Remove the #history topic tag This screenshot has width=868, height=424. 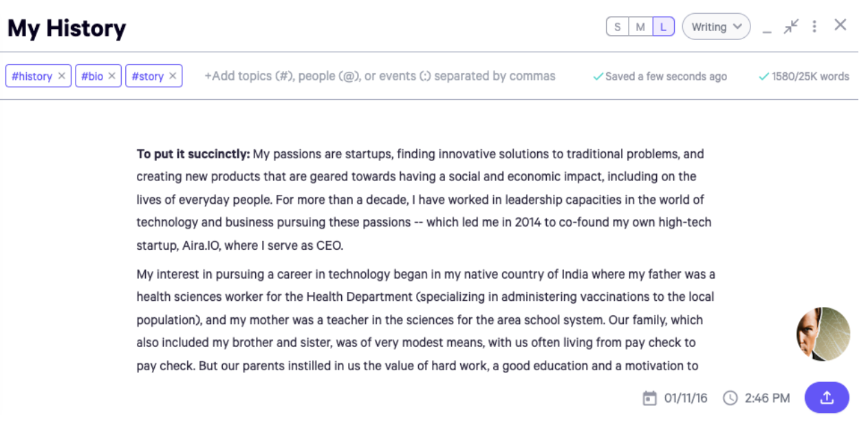tap(61, 76)
